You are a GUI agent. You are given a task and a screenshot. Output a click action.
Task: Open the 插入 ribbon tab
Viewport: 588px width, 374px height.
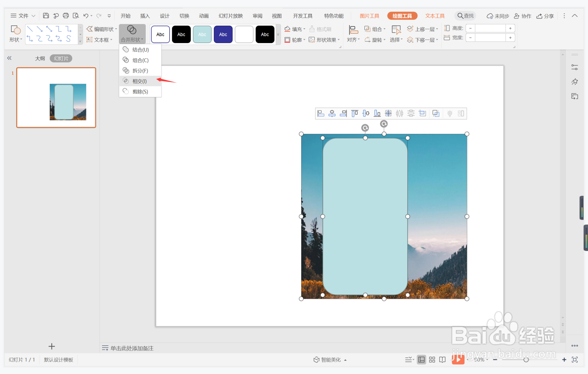pos(145,16)
